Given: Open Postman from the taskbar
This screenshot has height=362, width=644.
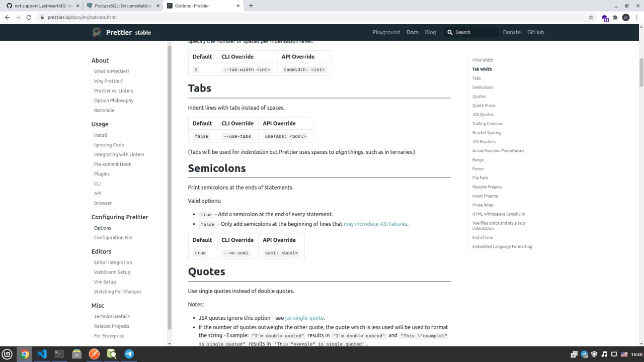Looking at the screenshot, I should 94,354.
